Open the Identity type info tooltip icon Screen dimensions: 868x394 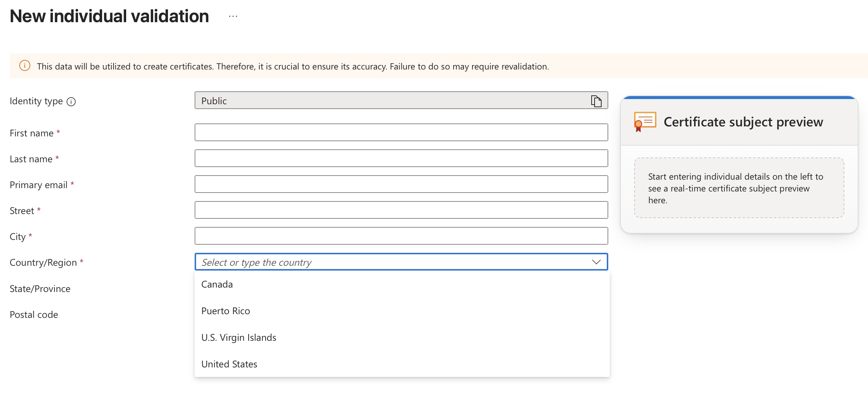tap(71, 102)
